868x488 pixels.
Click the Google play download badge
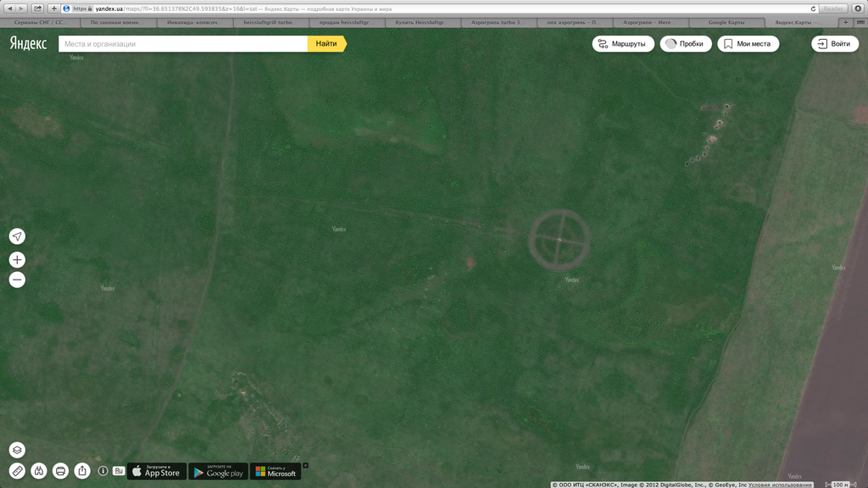pos(218,471)
